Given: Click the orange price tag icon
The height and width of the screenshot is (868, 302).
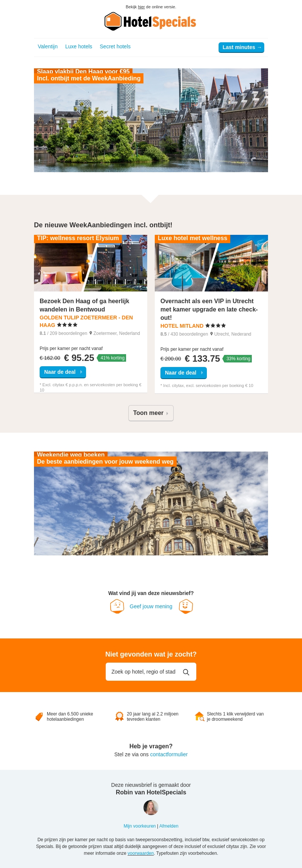Looking at the screenshot, I should tap(39, 717).
